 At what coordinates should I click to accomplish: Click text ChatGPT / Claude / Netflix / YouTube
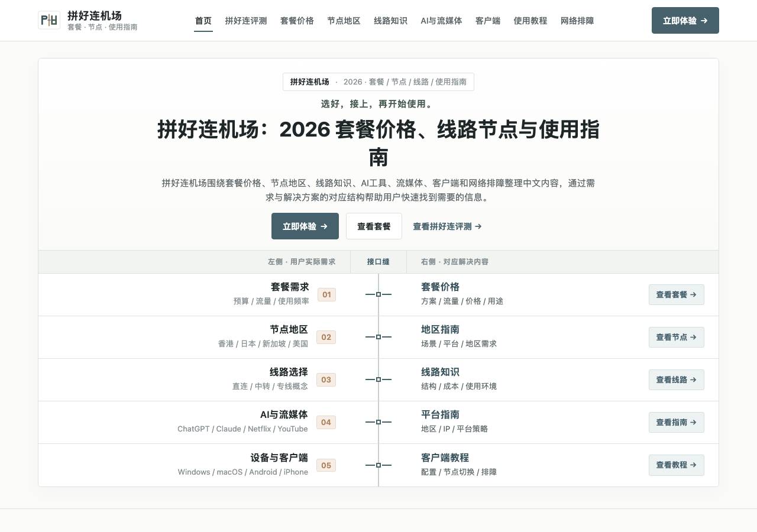[242, 429]
